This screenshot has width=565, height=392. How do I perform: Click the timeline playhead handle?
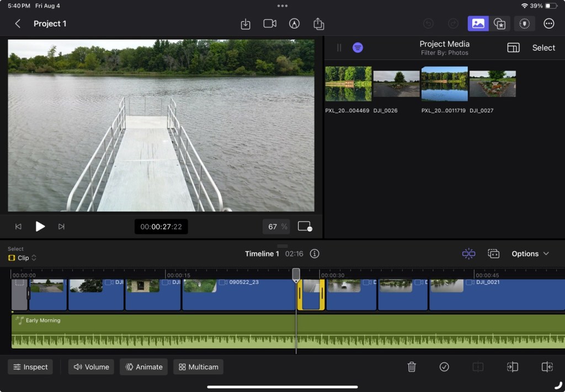(296, 274)
